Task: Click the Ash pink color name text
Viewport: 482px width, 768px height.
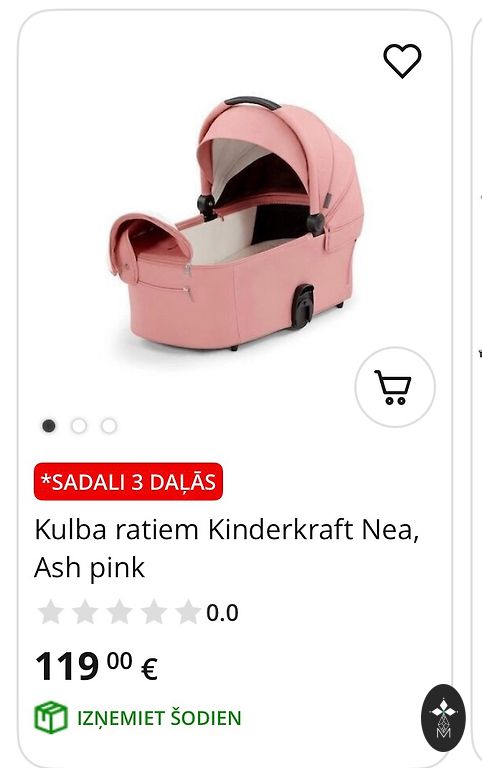Action: (90, 568)
